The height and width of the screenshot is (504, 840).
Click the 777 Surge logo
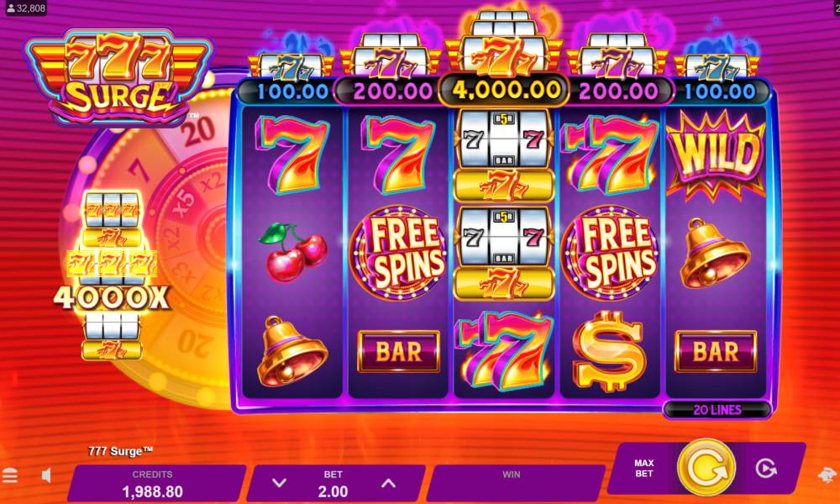coord(118,76)
